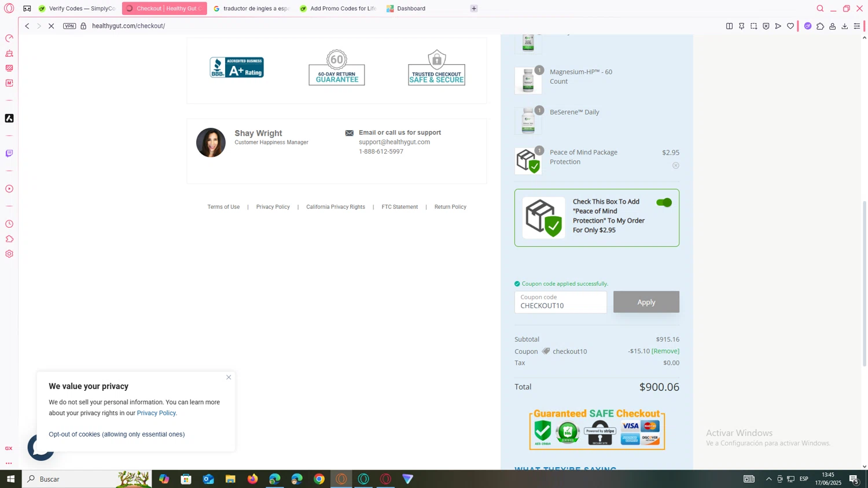
Task: Launch Google Chrome from the taskbar
Action: point(319,479)
